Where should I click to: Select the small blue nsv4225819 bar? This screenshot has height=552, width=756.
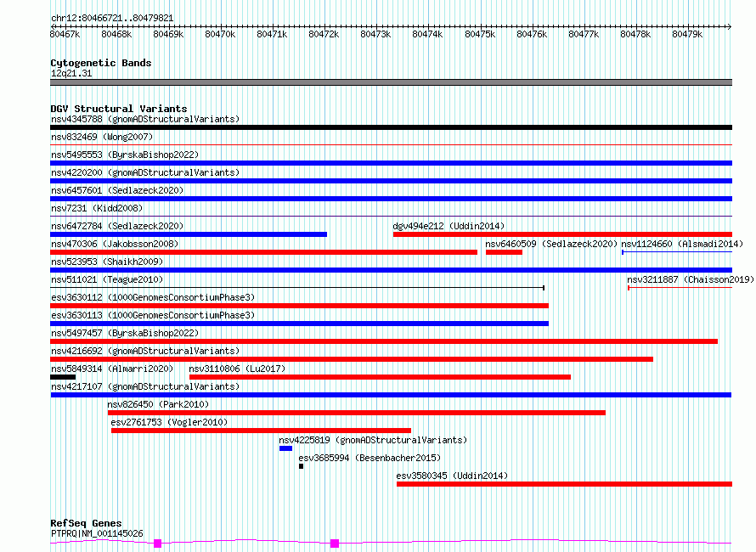coord(285,448)
